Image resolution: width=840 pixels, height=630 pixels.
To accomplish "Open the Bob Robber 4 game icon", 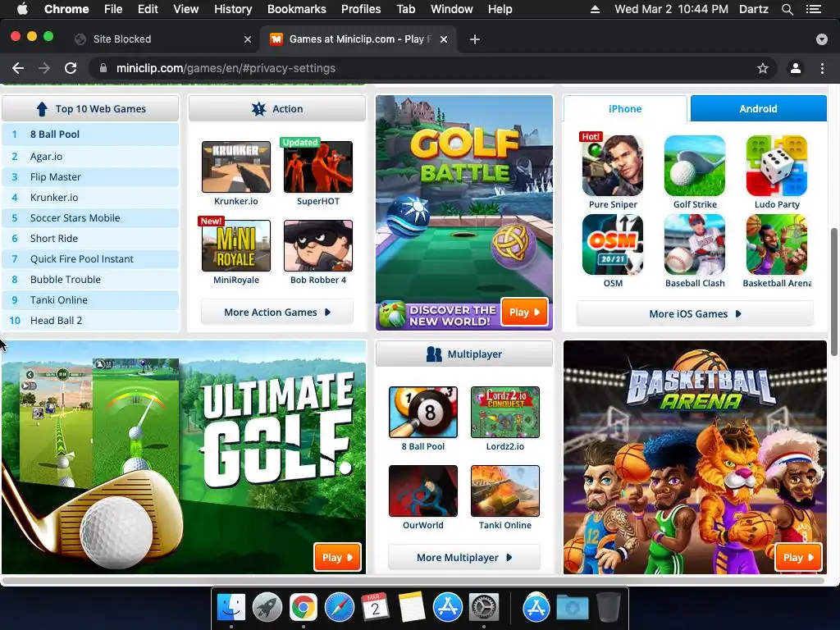I will [317, 245].
